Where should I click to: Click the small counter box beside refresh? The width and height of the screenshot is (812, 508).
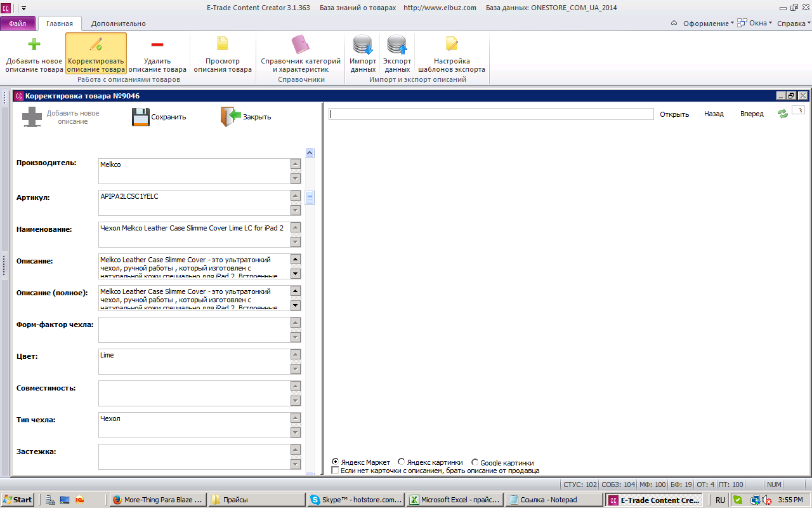point(798,110)
